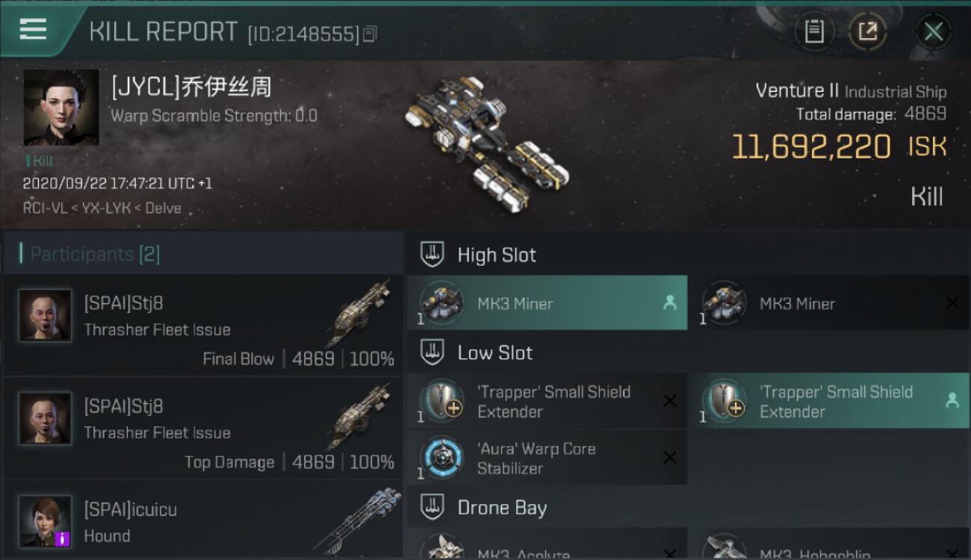Close the Kill Report window
Screen dimensions: 971x560
coord(933,31)
